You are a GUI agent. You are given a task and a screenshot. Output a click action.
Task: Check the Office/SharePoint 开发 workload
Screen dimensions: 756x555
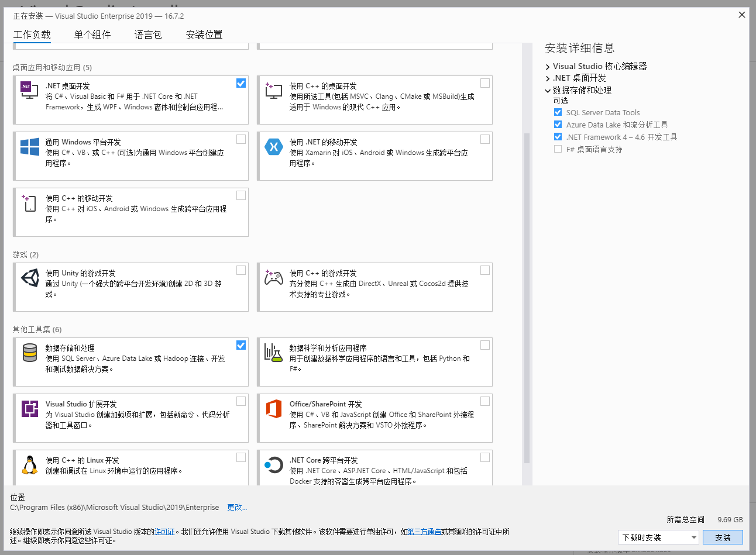(x=485, y=401)
